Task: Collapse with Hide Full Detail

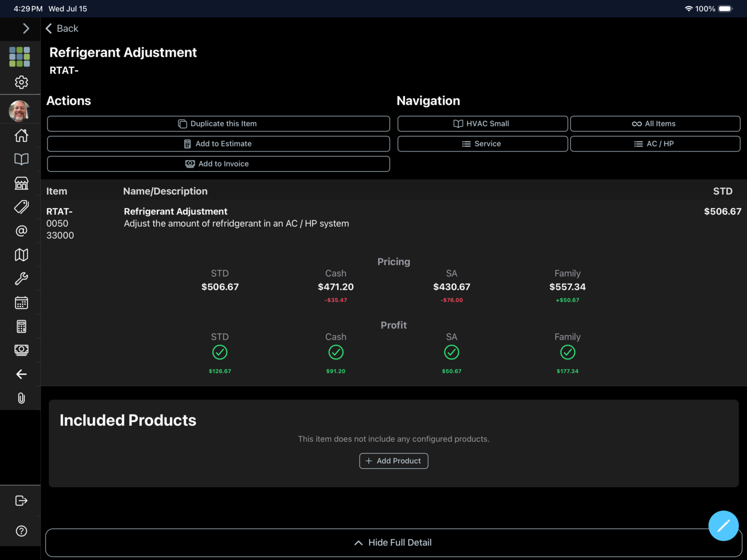Action: tap(393, 543)
